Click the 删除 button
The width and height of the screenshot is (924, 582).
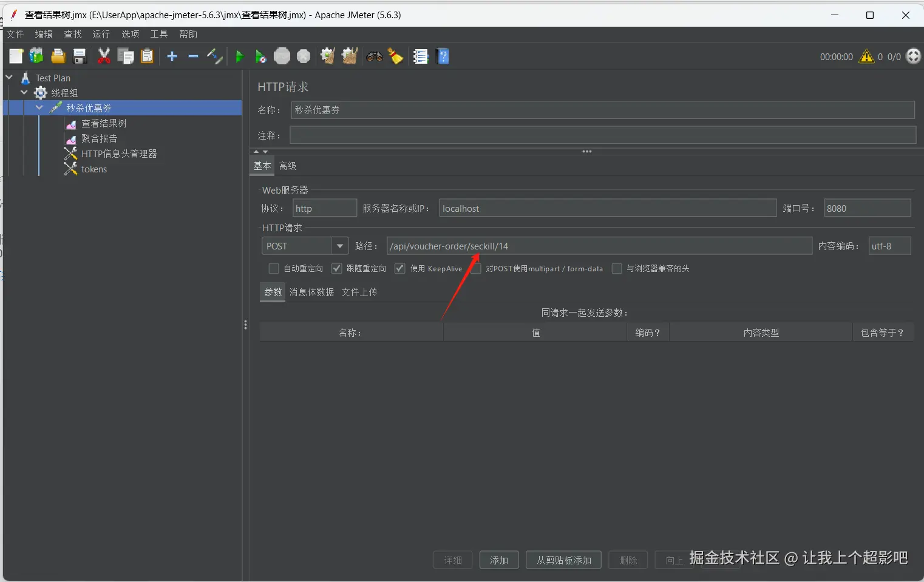pos(628,560)
